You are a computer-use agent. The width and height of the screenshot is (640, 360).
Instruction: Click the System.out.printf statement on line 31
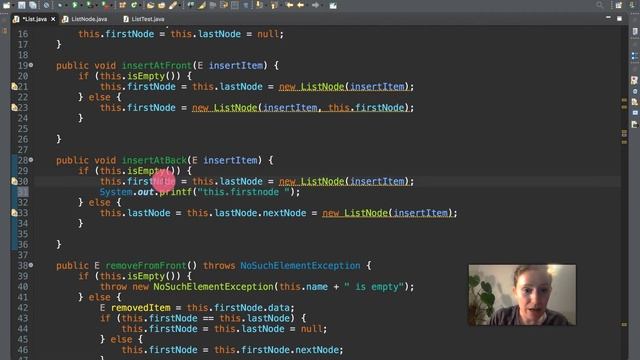[200, 192]
